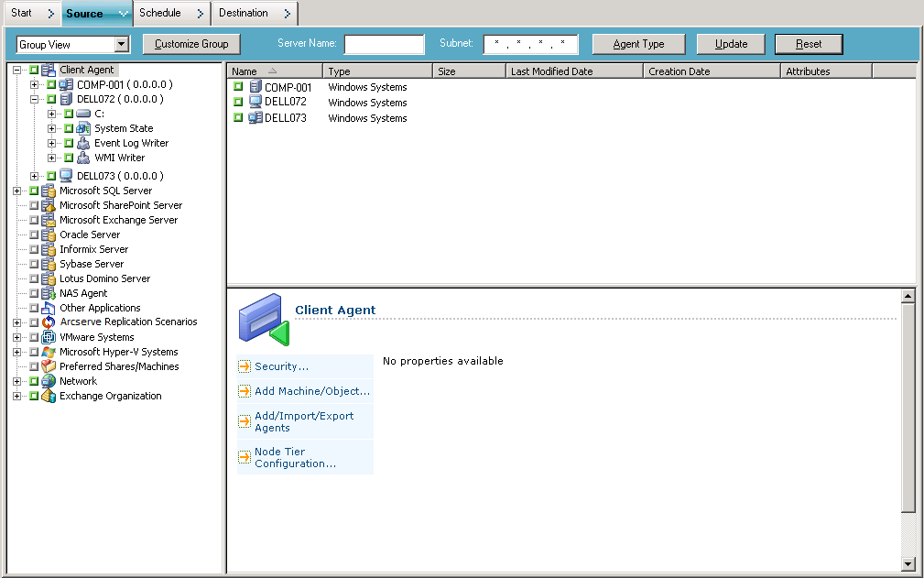
Task: Click the Microsoft Exchange Server icon
Action: pos(49,221)
